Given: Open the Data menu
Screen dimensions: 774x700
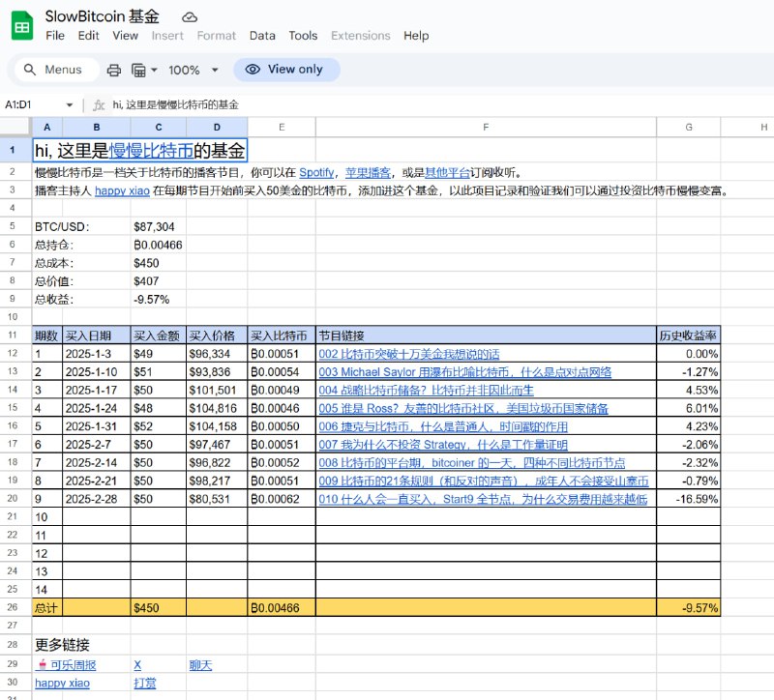Looking at the screenshot, I should pyautogui.click(x=261, y=36).
